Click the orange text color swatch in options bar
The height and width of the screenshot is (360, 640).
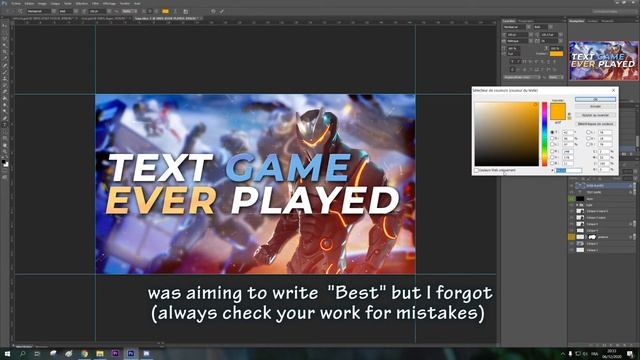[x=165, y=11]
